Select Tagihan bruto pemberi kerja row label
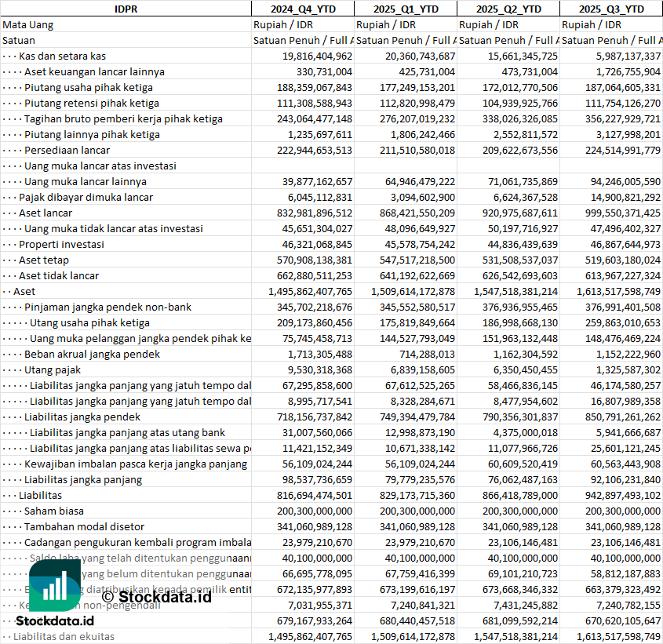 coord(123,118)
